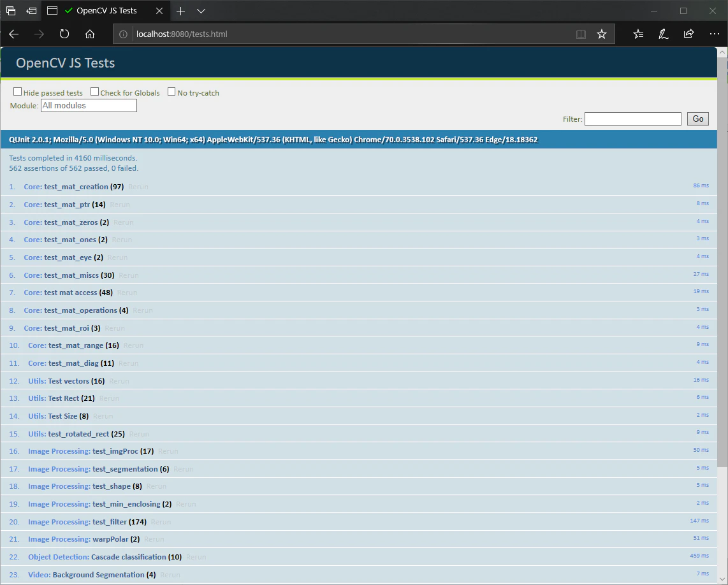Click test_mat_roi test name
This screenshot has width=728, height=585.
pos(66,328)
